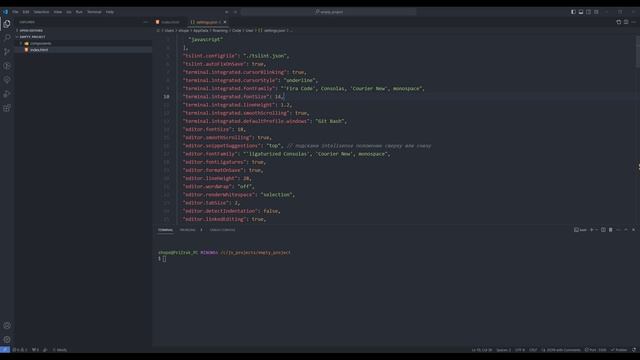
Task: Open the Search view in activity bar
Action: pos(7,38)
